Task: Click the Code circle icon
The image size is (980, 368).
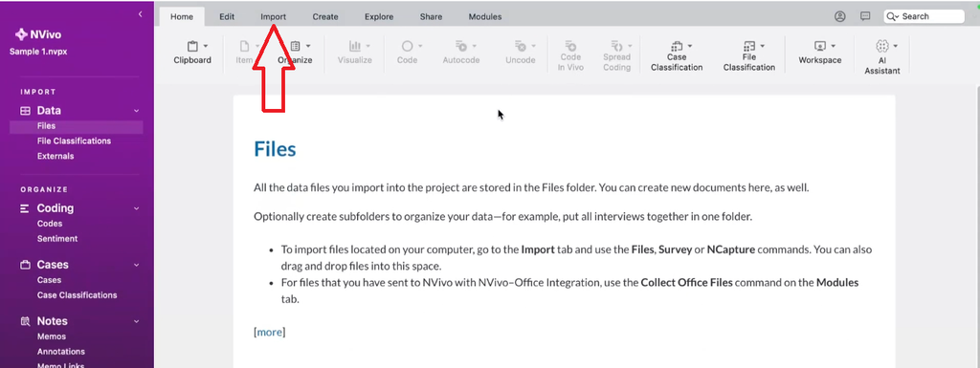Action: [407, 46]
